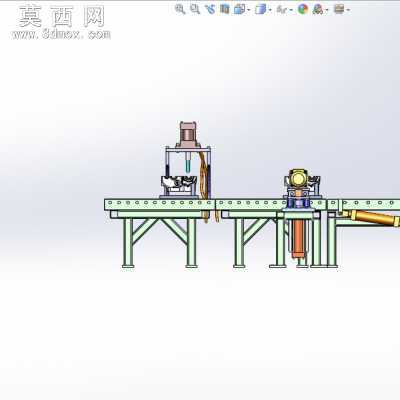
Task: Expand the View Settings dropdown arrow
Action: 348,10
